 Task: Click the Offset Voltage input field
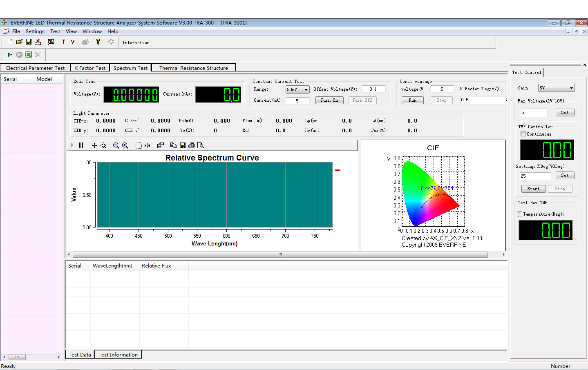click(373, 89)
